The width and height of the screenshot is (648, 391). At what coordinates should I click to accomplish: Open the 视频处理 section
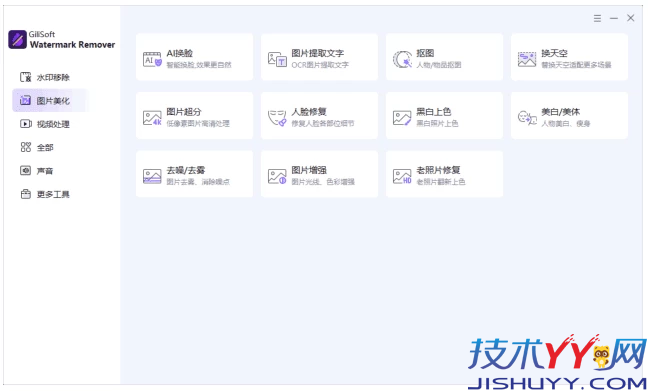tap(50, 124)
